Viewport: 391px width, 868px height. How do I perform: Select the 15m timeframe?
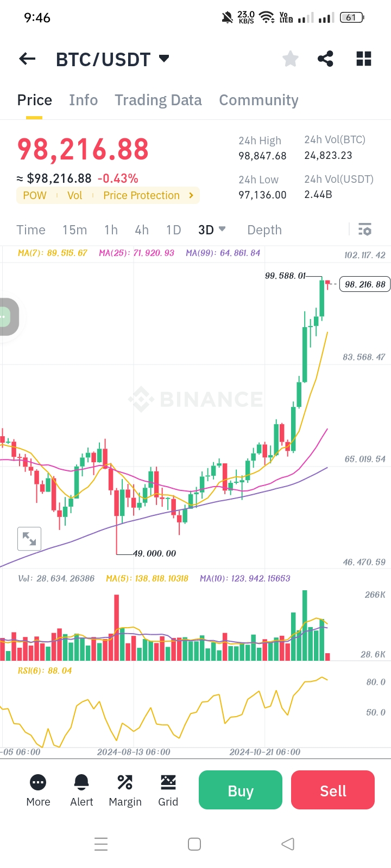[x=74, y=229]
